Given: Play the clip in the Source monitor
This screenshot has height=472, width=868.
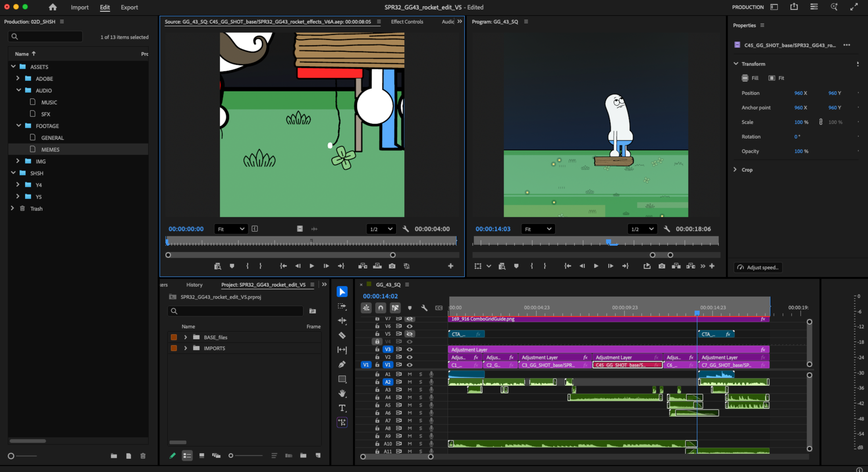Looking at the screenshot, I should point(312,266).
